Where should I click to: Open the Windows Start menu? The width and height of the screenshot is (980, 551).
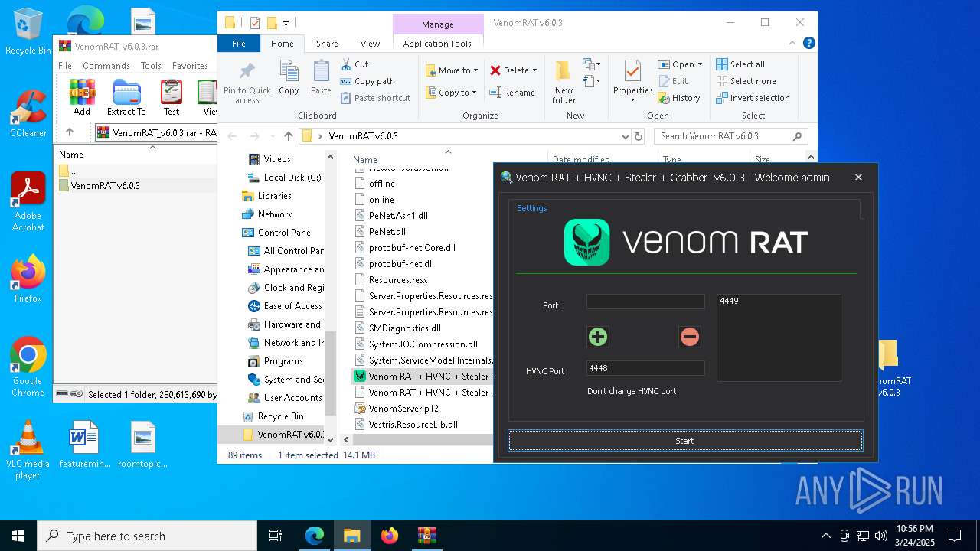18,536
